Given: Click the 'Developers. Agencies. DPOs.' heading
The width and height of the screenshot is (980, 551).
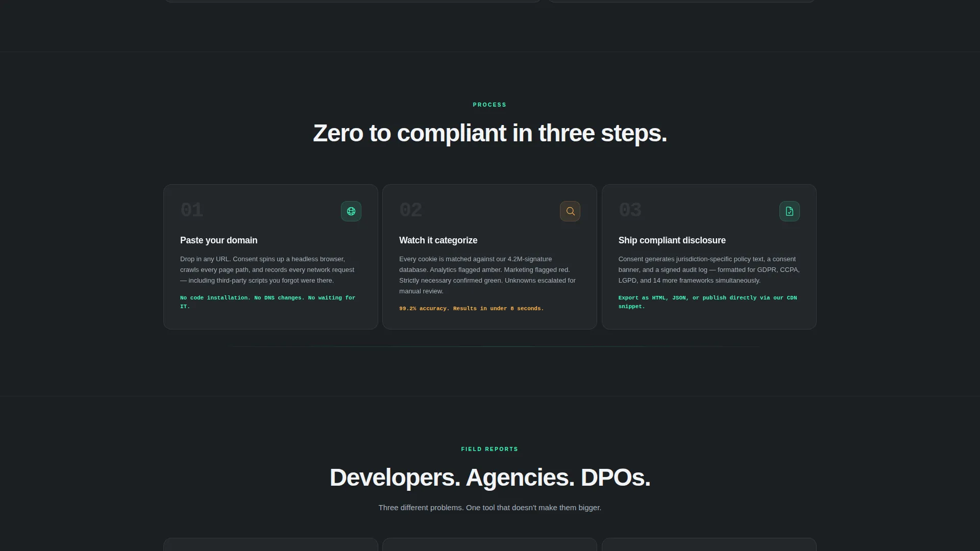Looking at the screenshot, I should tap(489, 478).
